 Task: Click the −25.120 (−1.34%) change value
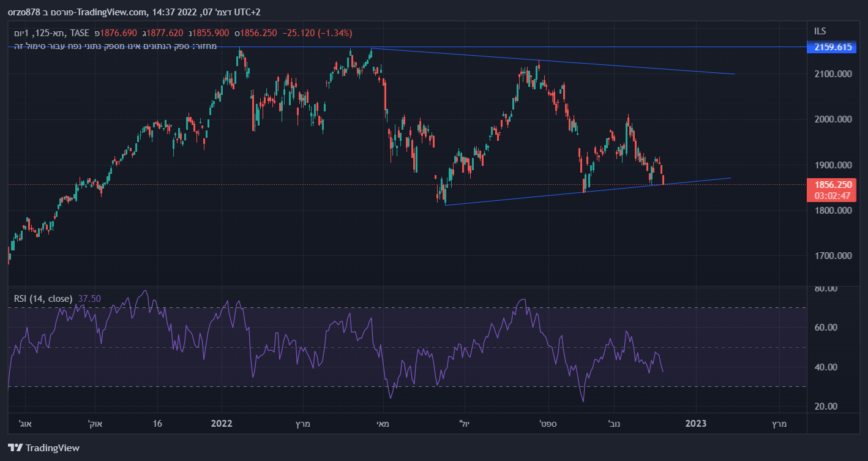(317, 33)
